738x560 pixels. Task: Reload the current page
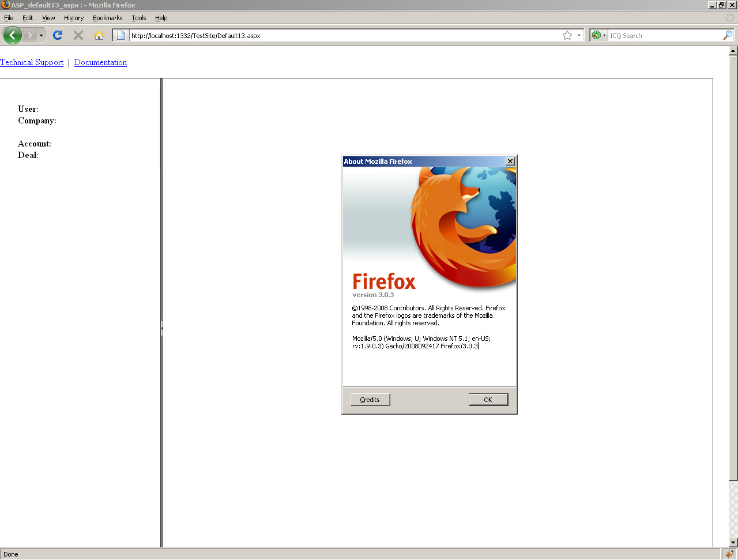click(58, 35)
